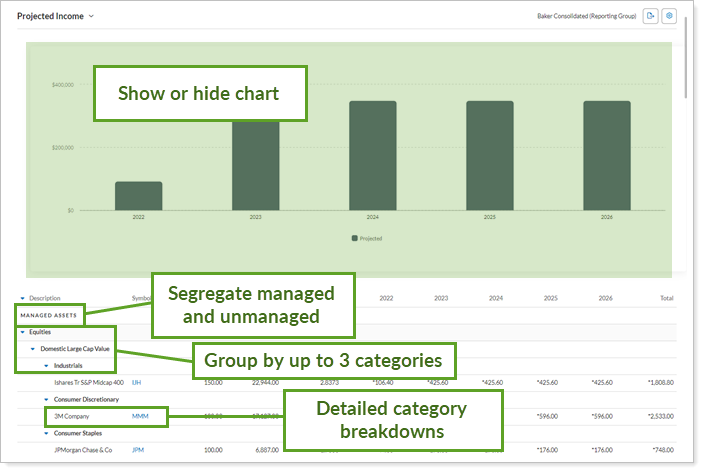Open the MMM symbol link

(140, 416)
